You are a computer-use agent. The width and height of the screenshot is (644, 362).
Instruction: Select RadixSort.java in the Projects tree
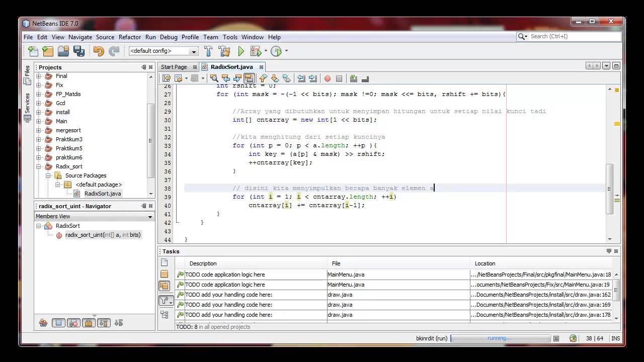tap(102, 194)
